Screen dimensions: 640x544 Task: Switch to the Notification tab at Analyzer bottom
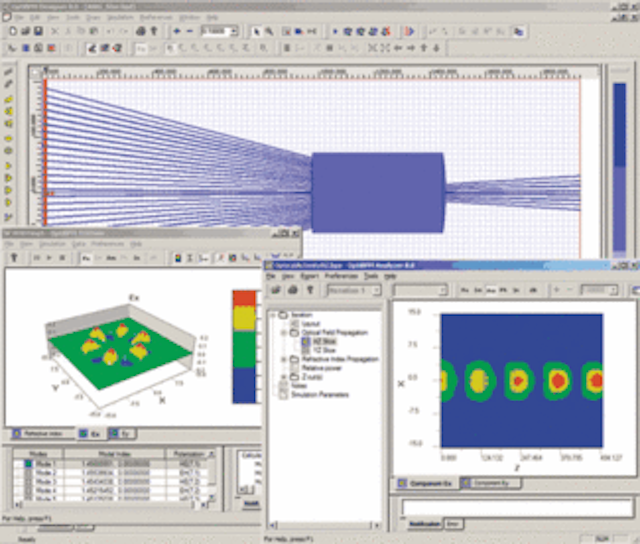coord(425,524)
